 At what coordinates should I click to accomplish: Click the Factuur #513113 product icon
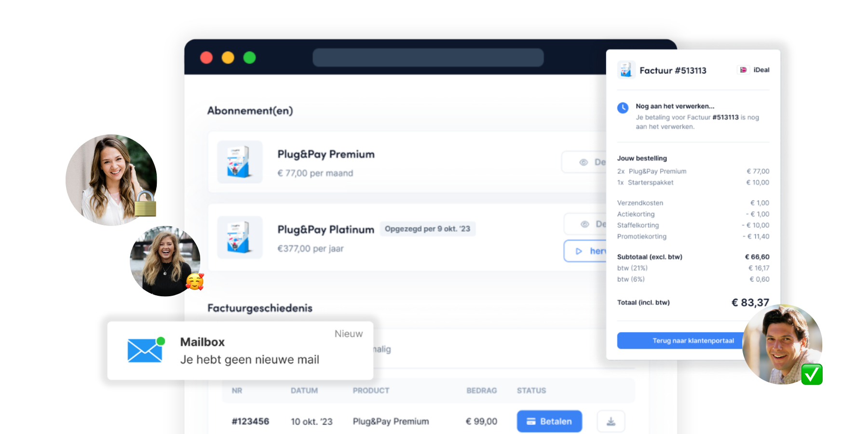tap(626, 70)
